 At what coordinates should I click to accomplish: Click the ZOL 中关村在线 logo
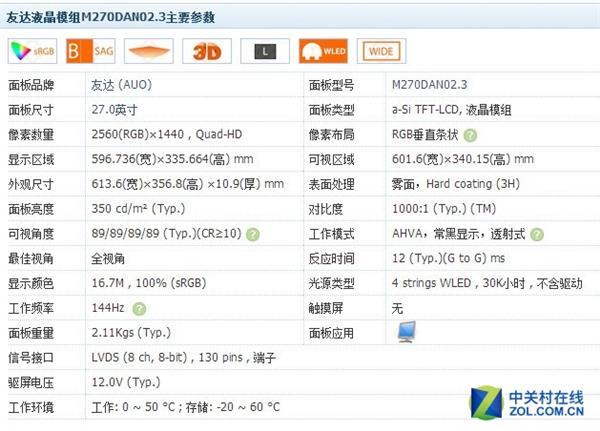(x=527, y=403)
